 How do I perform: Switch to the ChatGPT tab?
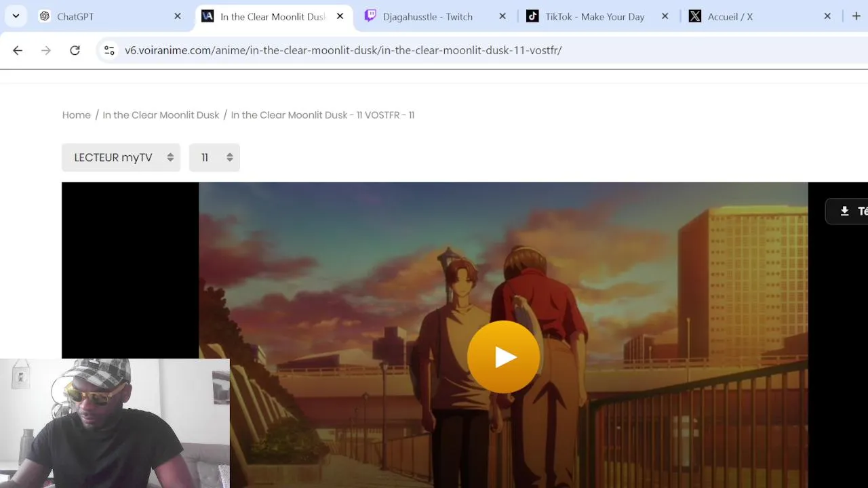point(111,16)
